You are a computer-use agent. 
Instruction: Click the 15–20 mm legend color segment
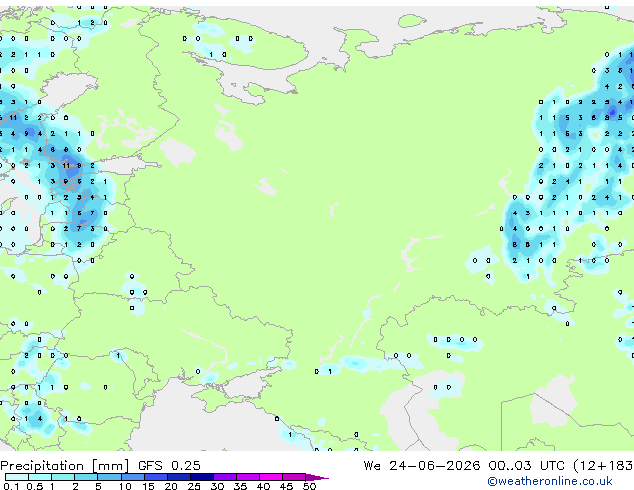(156, 477)
